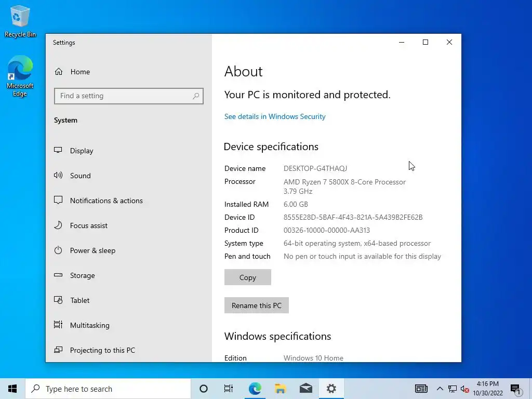The width and height of the screenshot is (532, 399).
Task: Open the clock showing 4:16 PM
Action: coord(488,389)
